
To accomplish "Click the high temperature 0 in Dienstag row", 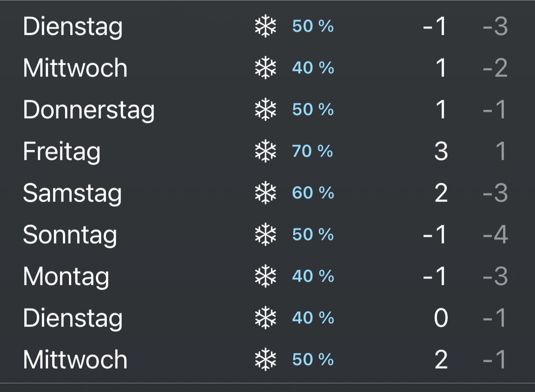I will 441,318.
